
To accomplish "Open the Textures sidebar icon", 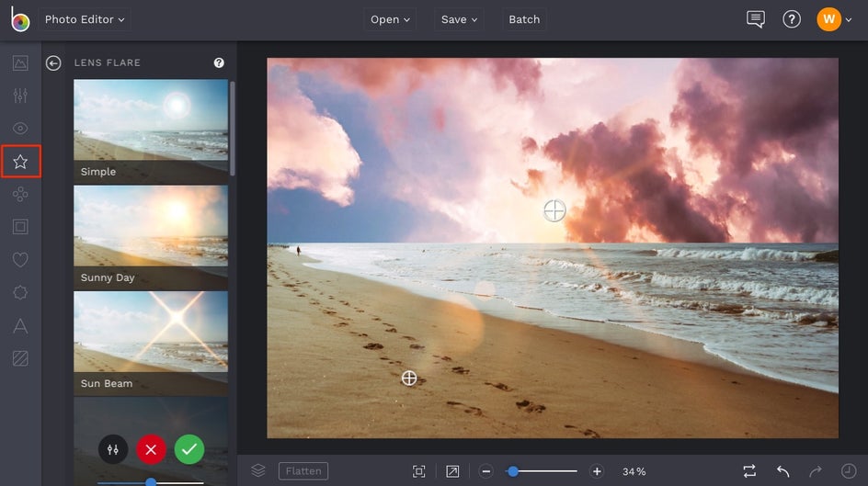I will [x=20, y=358].
